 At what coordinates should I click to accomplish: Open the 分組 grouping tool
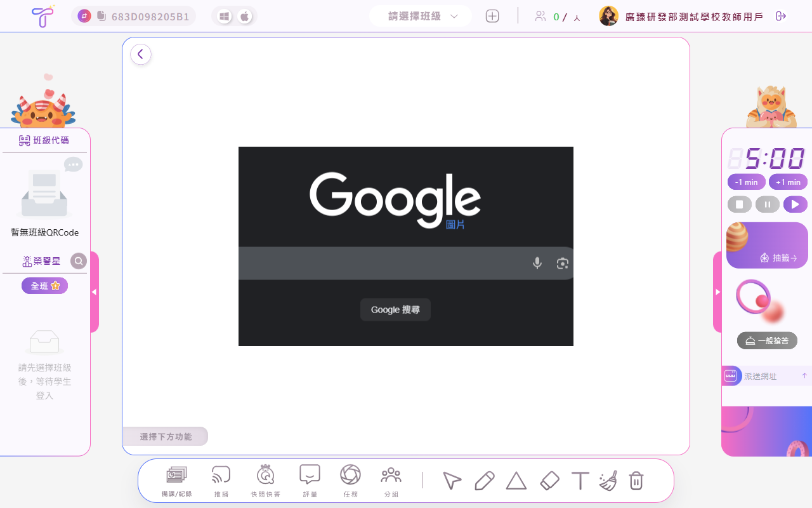coord(391,481)
